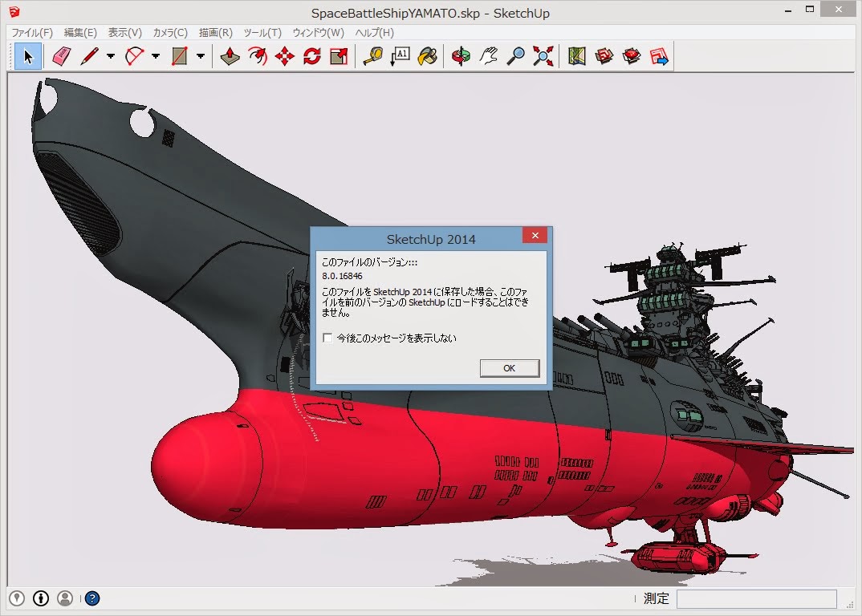The image size is (862, 616).
Task: Select the Zoom magnifier tool
Action: [x=515, y=56]
